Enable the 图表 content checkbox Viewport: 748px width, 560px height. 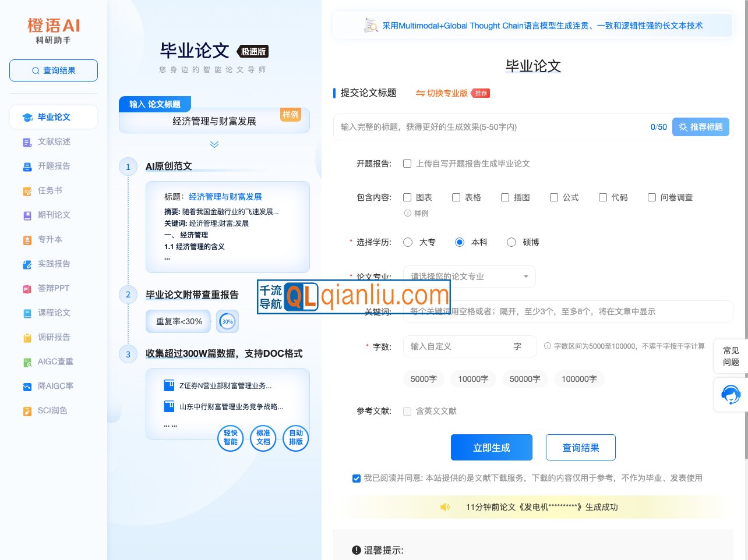point(407,197)
